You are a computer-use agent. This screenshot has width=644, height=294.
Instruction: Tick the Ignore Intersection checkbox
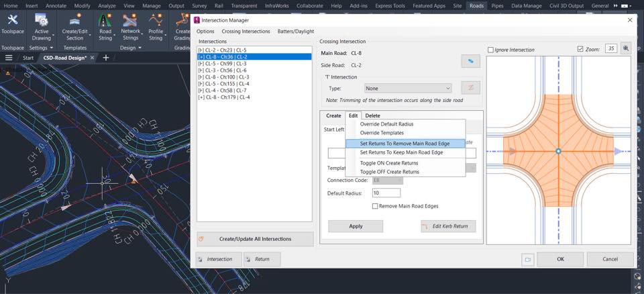pyautogui.click(x=490, y=50)
